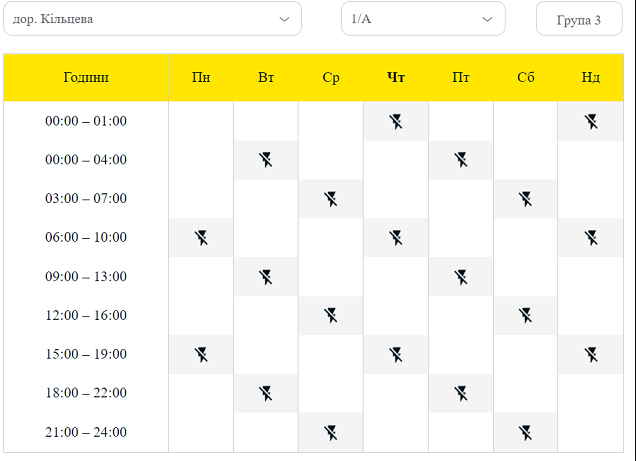Select the 'Пн' day column header

[201, 77]
